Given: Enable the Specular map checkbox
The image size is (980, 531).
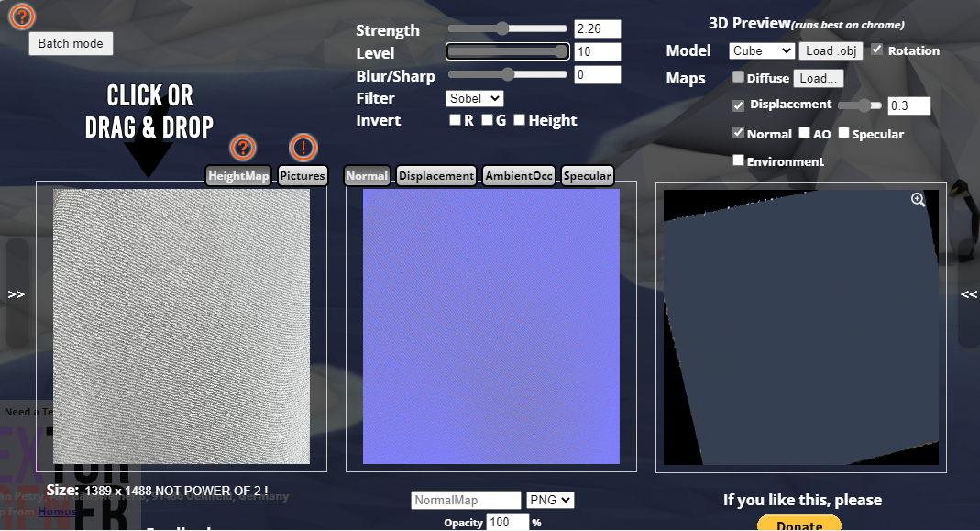Looking at the screenshot, I should tap(843, 132).
